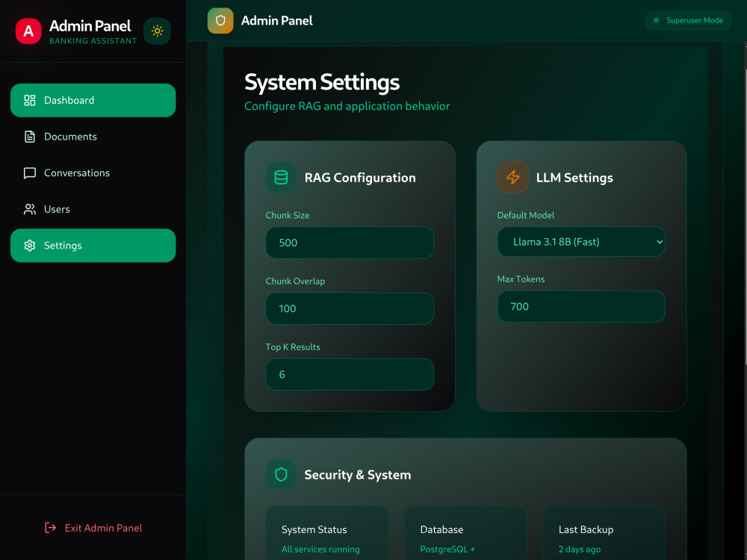The height and width of the screenshot is (560, 747).
Task: Click the LLM Settings lightning bolt icon
Action: (x=513, y=178)
